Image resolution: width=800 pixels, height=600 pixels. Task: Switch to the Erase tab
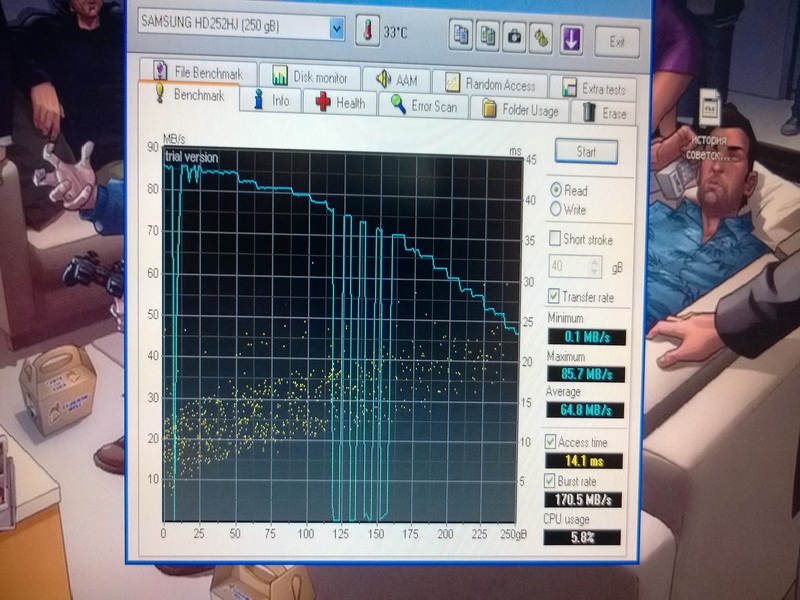pyautogui.click(x=604, y=112)
